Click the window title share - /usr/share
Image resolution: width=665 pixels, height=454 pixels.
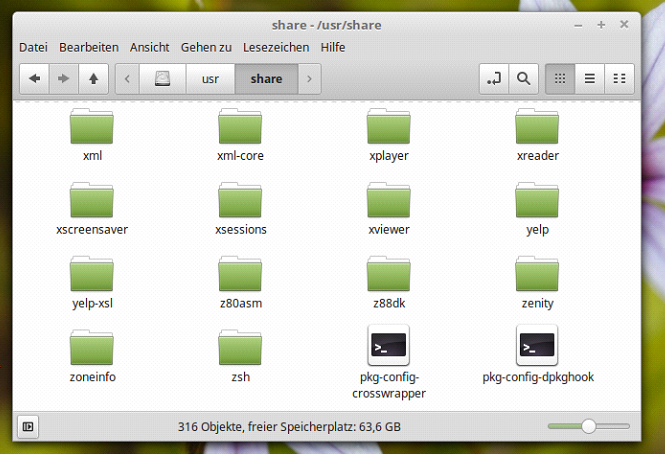327,25
